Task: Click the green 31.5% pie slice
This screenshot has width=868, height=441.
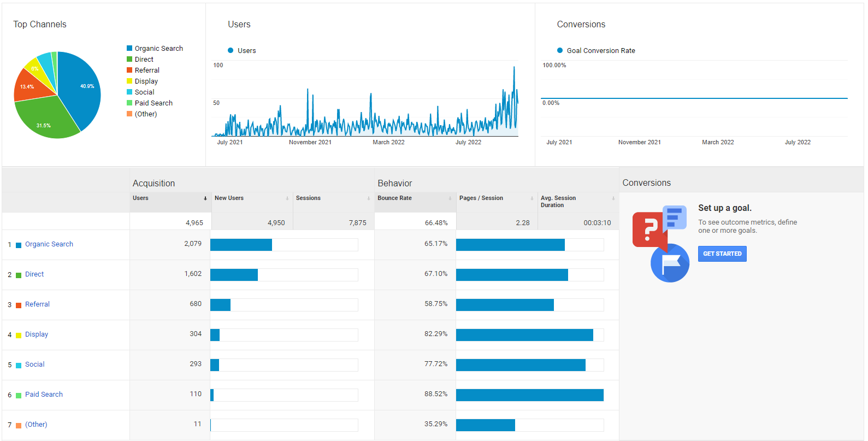Action: pyautogui.click(x=46, y=120)
